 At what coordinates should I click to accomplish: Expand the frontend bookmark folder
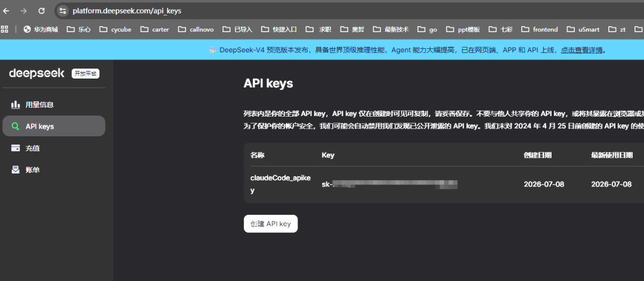(x=540, y=29)
